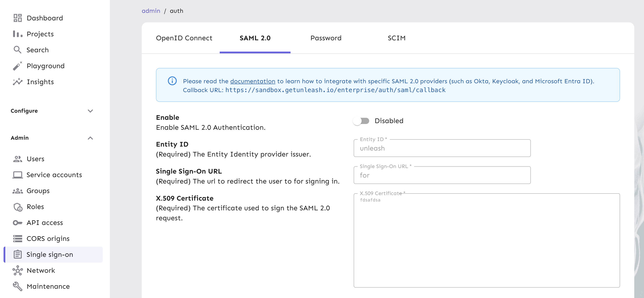Click the Users people icon
The image size is (644, 298).
coord(17,159)
